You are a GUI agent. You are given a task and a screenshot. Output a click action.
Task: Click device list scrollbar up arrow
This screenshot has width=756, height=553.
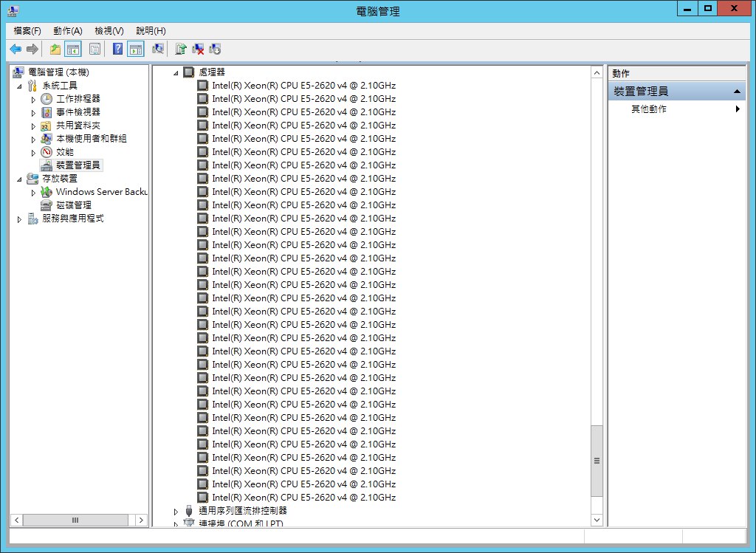[597, 73]
